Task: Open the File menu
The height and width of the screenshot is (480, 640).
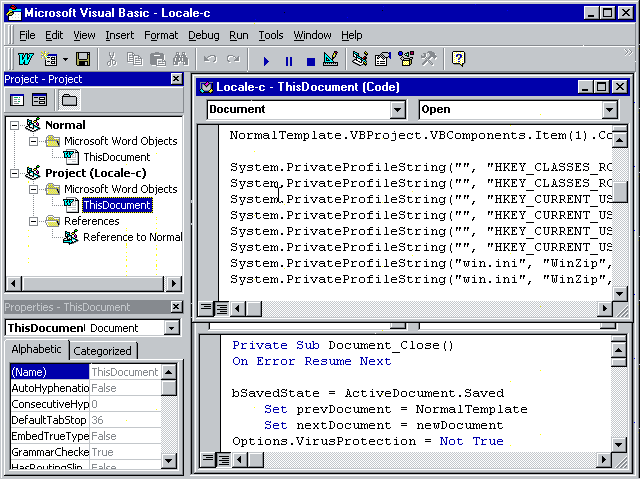Action: pos(27,36)
